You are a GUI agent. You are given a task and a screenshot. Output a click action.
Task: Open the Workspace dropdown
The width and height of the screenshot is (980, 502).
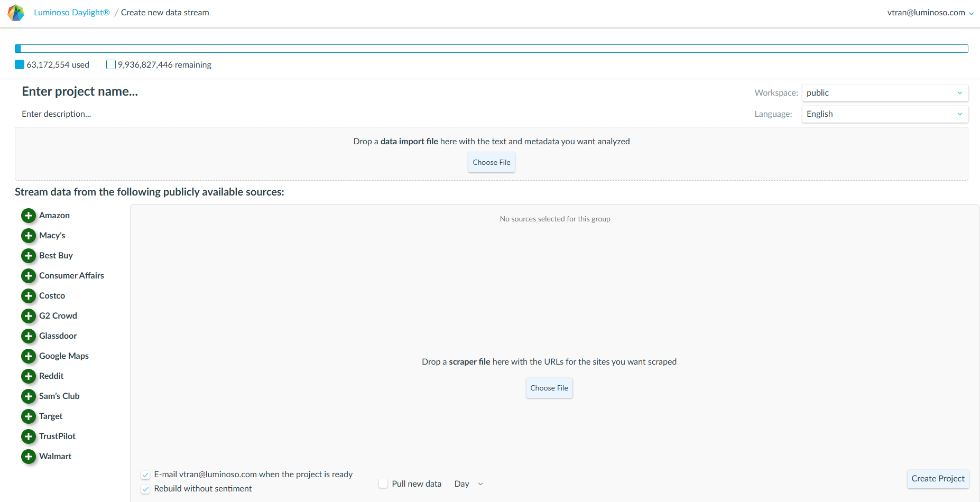pyautogui.click(x=884, y=93)
